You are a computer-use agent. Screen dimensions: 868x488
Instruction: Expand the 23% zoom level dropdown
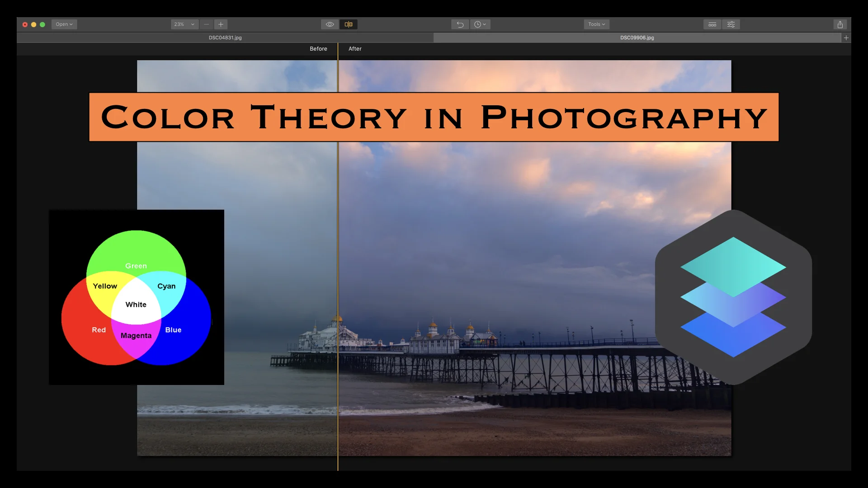click(x=184, y=24)
